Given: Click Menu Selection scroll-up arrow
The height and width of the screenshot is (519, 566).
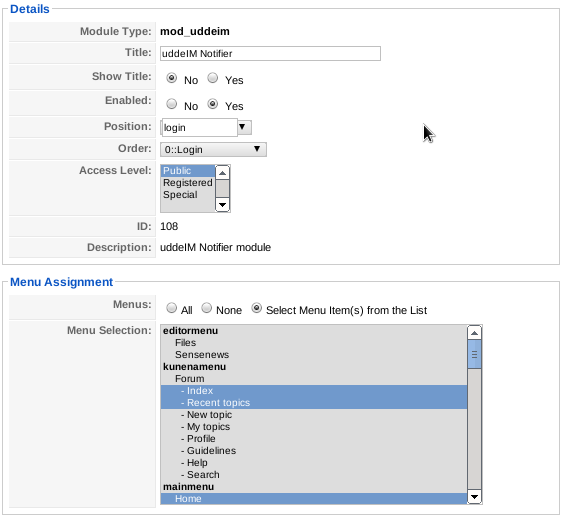Looking at the screenshot, I should point(474,333).
